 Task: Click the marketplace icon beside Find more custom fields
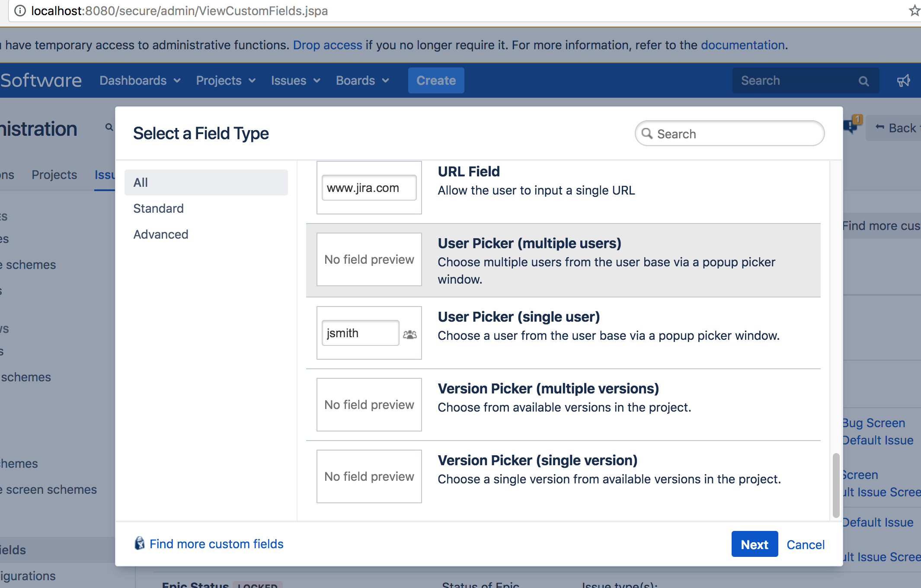pyautogui.click(x=139, y=543)
